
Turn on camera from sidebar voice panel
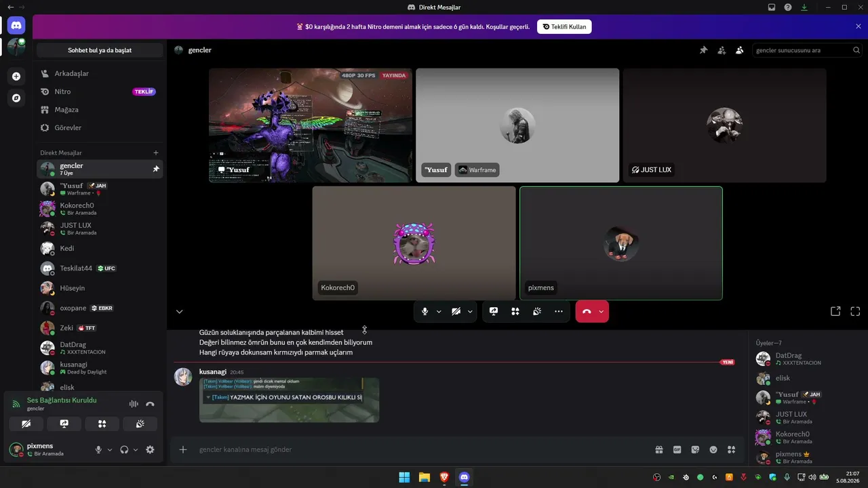[26, 424]
